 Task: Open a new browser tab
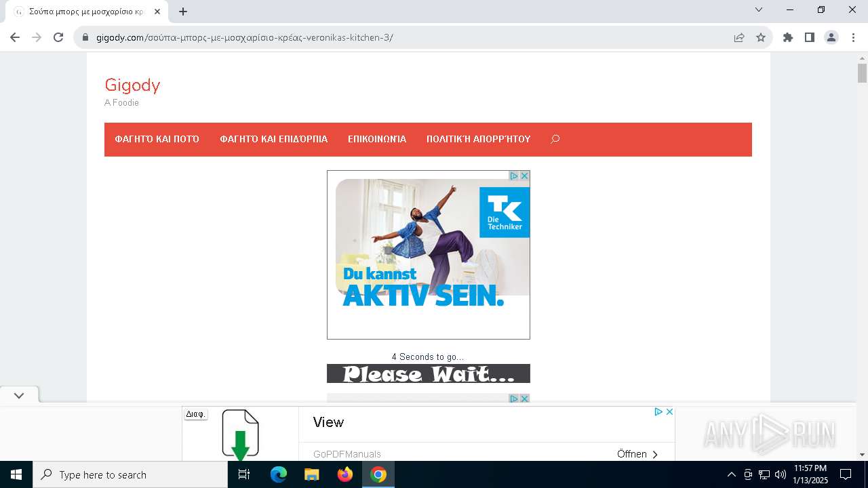[x=183, y=11]
